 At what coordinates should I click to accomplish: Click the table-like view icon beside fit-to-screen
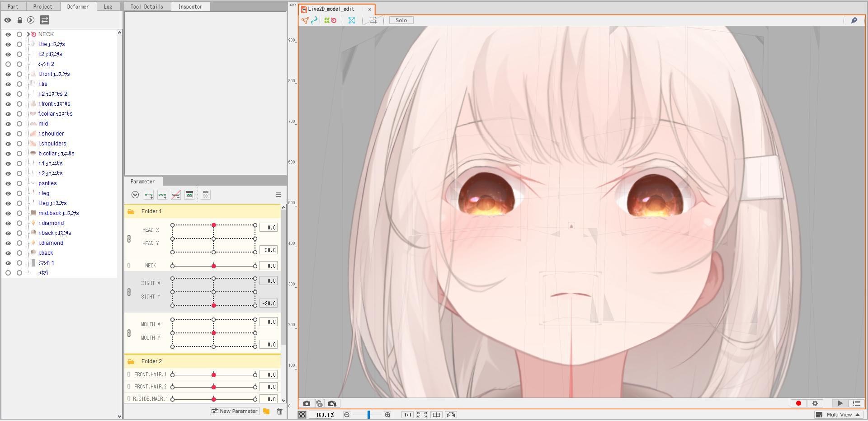click(x=436, y=415)
